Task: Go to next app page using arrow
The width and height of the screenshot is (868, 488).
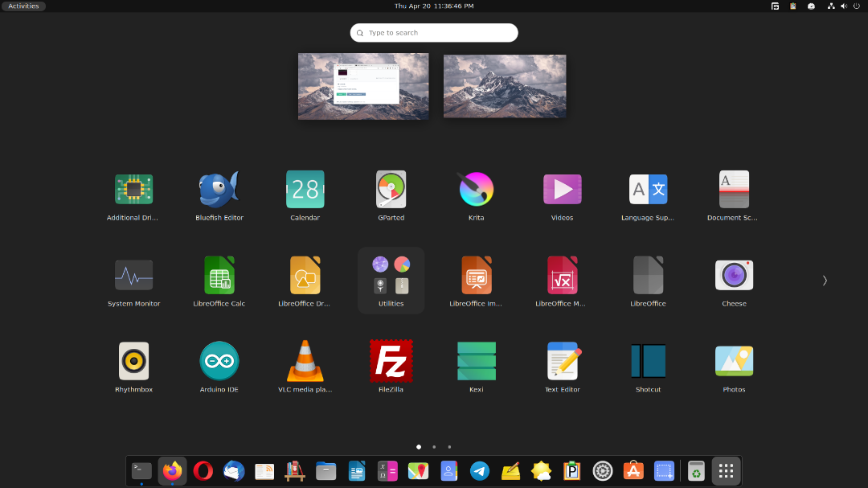Action: point(825,281)
